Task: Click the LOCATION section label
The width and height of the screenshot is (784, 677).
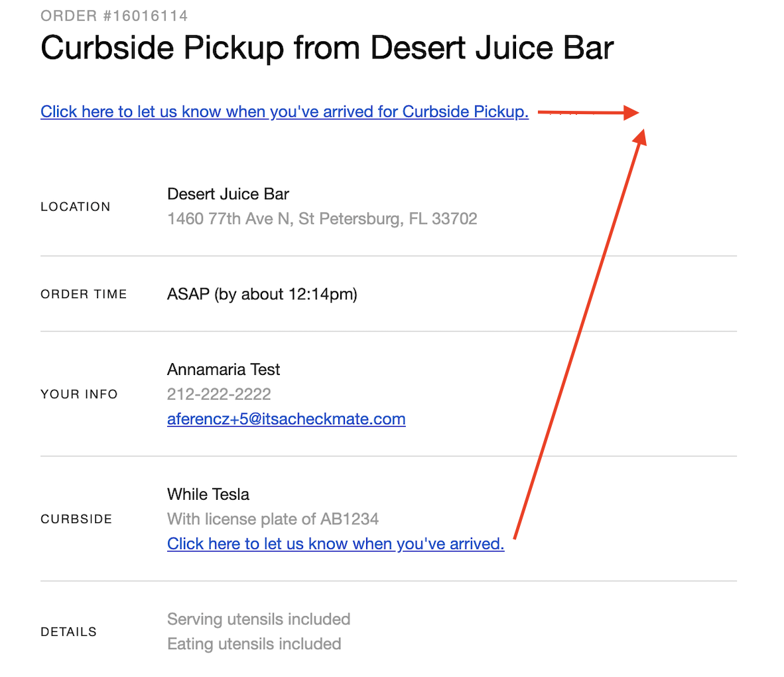Action: coord(76,206)
